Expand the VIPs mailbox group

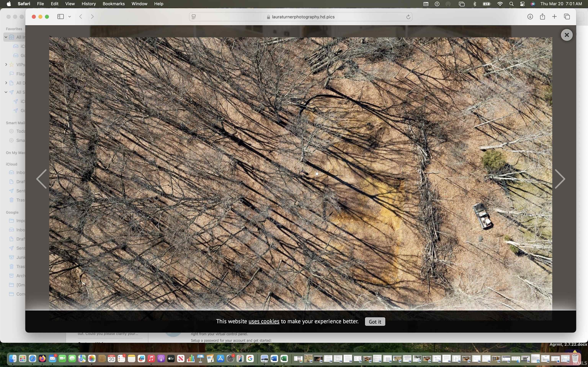(6, 65)
